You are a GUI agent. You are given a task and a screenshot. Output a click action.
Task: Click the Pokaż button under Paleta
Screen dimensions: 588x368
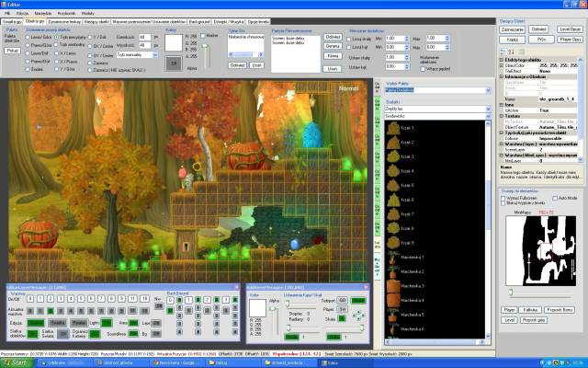pyautogui.click(x=12, y=51)
